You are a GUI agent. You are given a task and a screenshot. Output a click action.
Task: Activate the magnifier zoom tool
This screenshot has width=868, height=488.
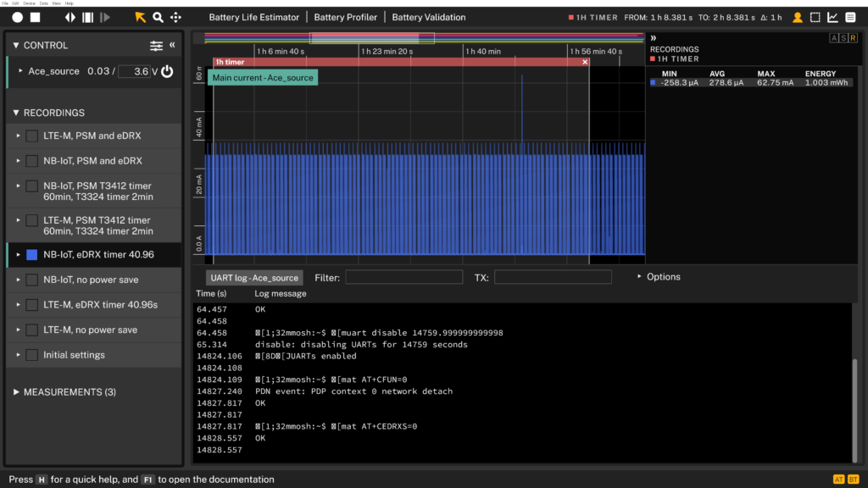pos(159,17)
